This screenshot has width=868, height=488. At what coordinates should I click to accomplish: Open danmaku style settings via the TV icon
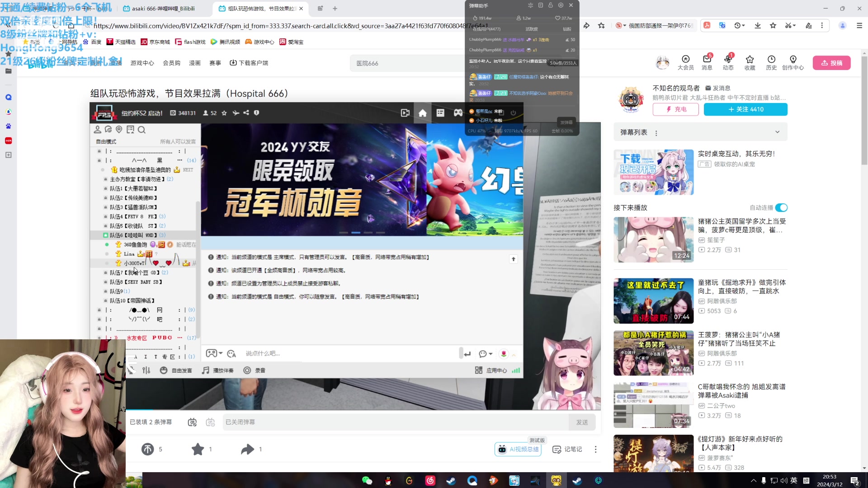pos(210,422)
